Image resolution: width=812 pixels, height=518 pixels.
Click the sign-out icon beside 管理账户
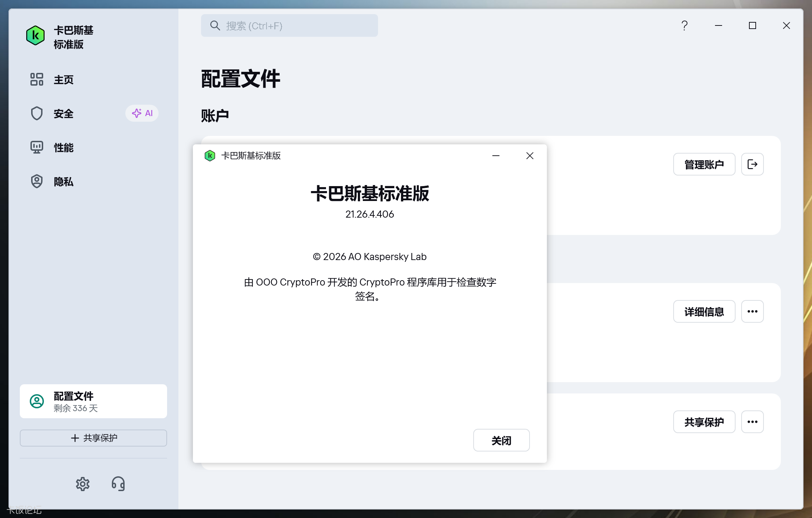[753, 164]
